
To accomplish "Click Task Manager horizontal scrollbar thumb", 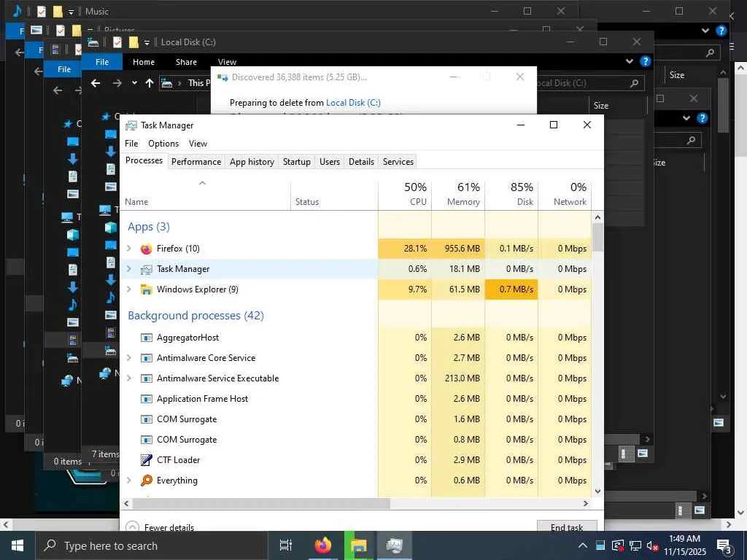I will (x=261, y=503).
